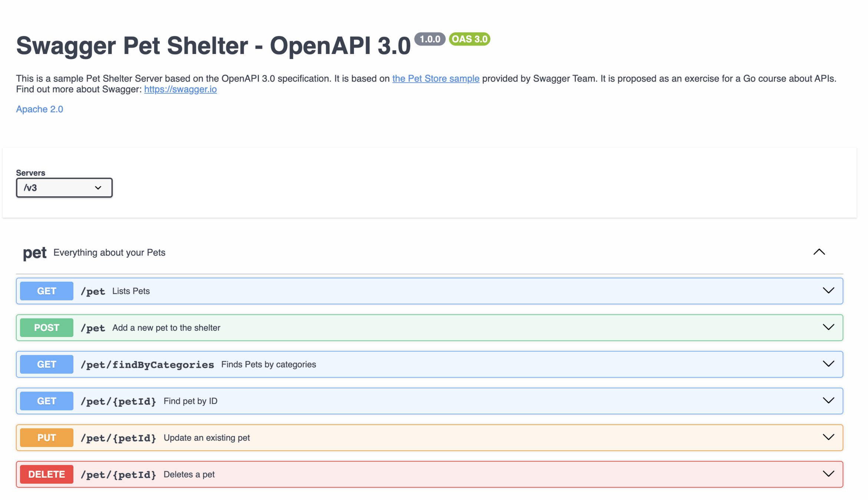This screenshot has height=500, width=868.
Task: Click the /pet/findByCategories path text
Action: (147, 365)
